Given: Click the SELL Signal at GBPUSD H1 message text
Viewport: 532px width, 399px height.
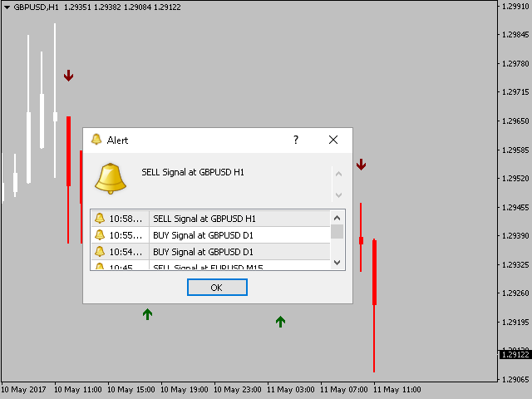Looking at the screenshot, I should [193, 172].
